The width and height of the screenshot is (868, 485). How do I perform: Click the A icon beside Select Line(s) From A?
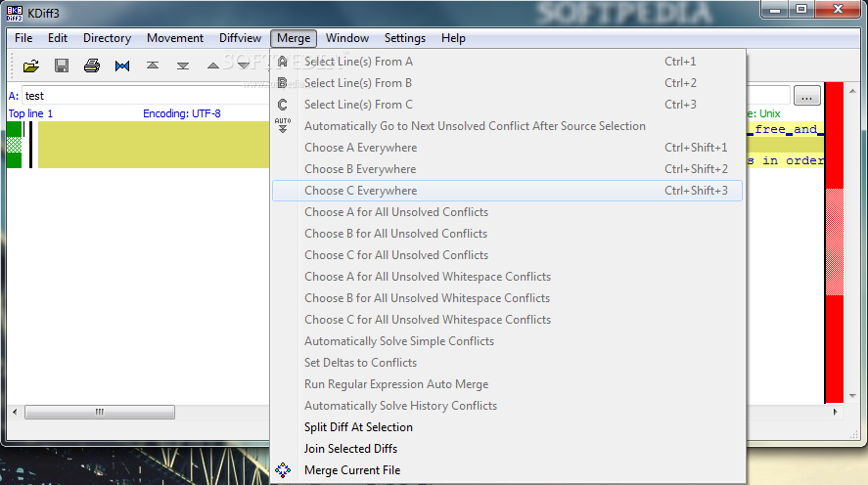tap(283, 62)
